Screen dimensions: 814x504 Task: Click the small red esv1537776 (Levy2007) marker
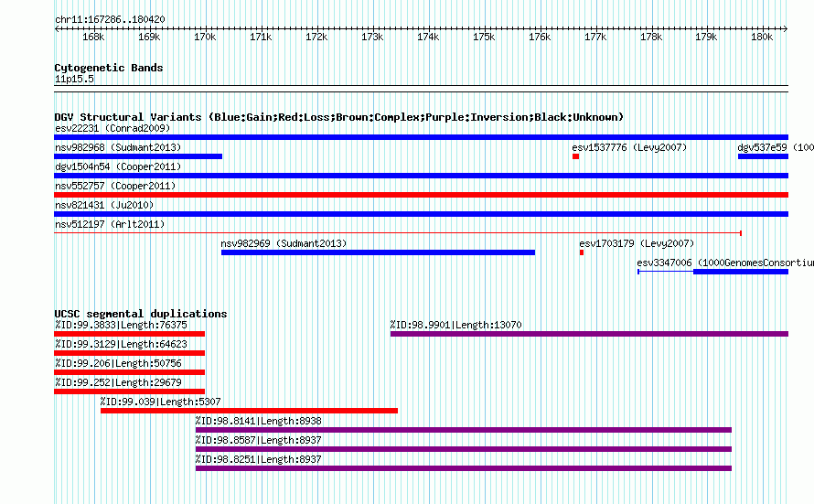575,156
